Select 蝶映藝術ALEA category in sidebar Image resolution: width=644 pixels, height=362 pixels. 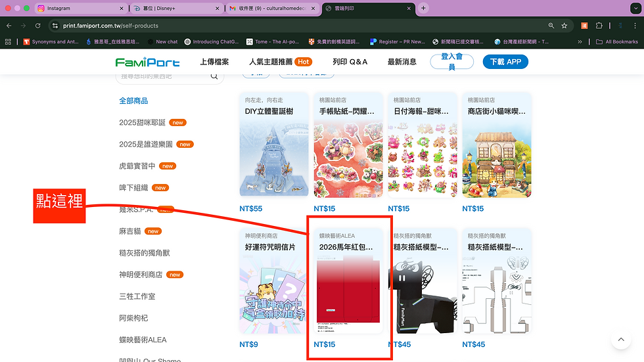tap(143, 340)
